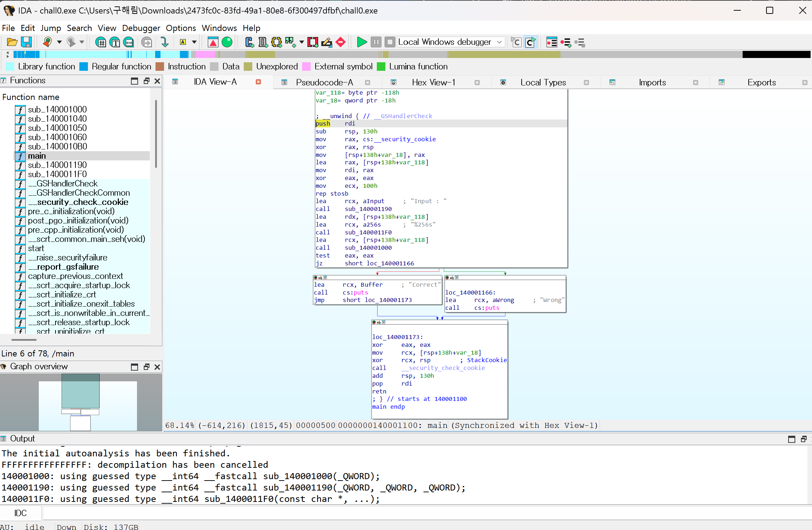The width and height of the screenshot is (812, 530).
Task: Click the Library function legend swatch
Action: [10, 67]
